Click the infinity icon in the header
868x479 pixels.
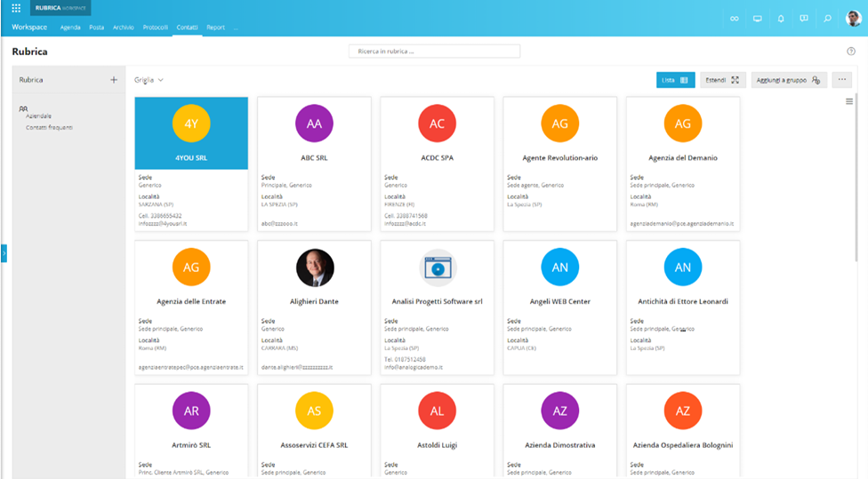point(734,18)
